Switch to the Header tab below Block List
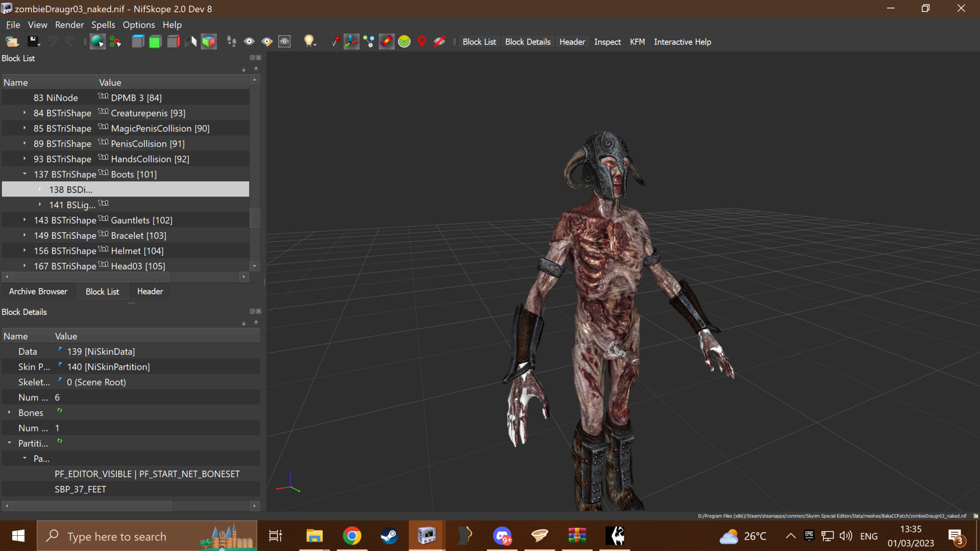980x551 pixels. pos(150,291)
